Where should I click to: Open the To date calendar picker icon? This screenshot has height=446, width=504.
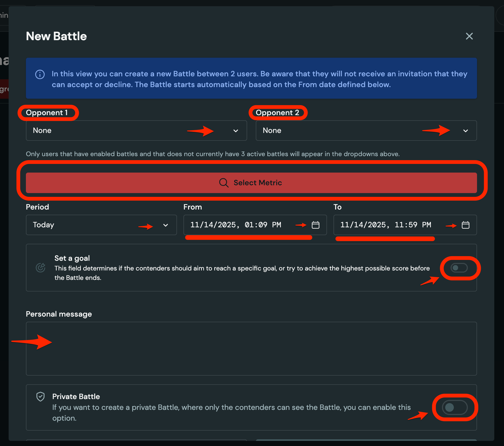point(465,225)
